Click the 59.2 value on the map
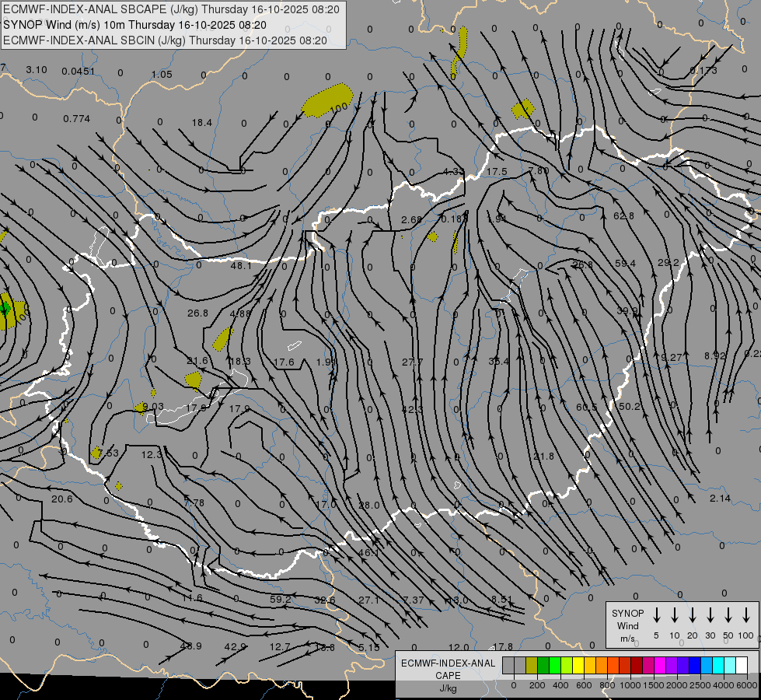Viewport: 761px width, 700px height. pyautogui.click(x=281, y=600)
